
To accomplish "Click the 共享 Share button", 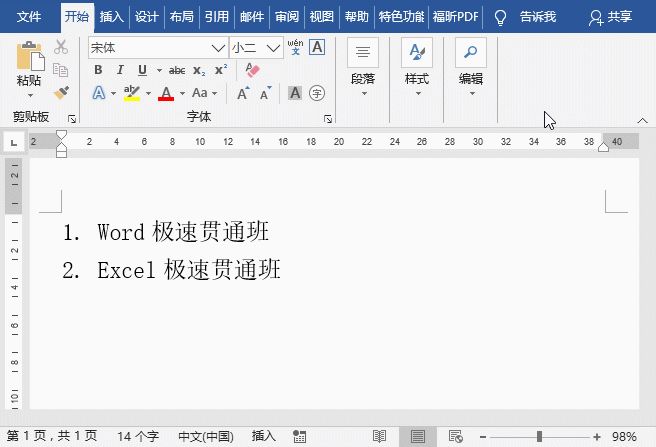I will click(610, 17).
